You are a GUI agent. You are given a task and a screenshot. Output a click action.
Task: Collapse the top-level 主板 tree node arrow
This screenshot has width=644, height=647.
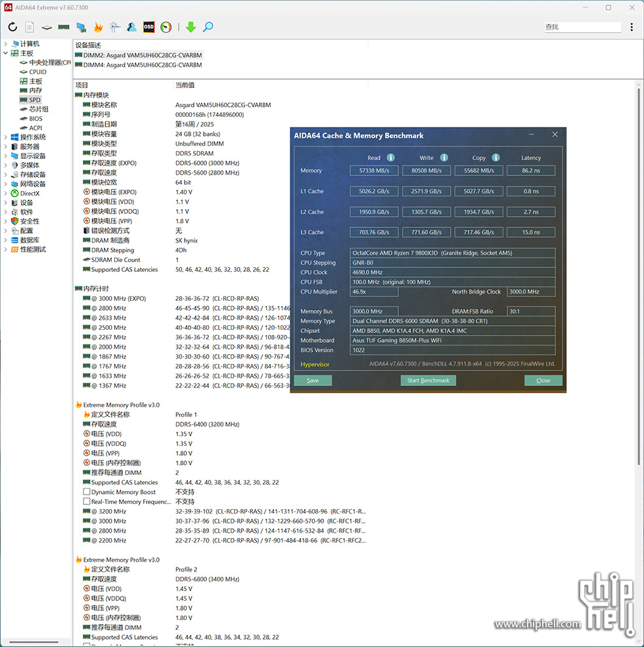5,53
